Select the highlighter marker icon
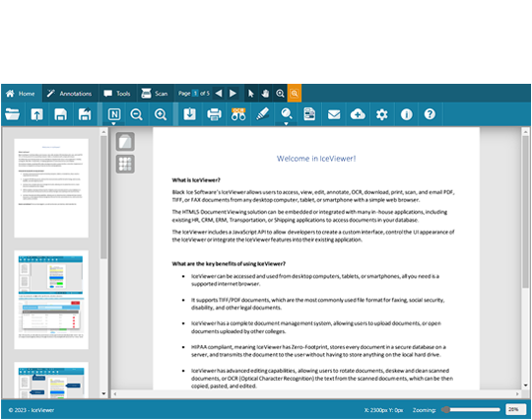This screenshot has height=420, width=532. tap(262, 114)
